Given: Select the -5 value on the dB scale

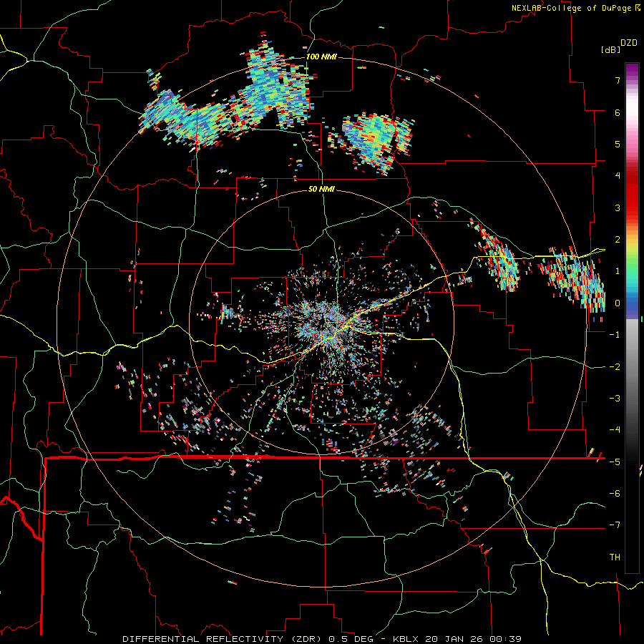Looking at the screenshot, I should [615, 462].
